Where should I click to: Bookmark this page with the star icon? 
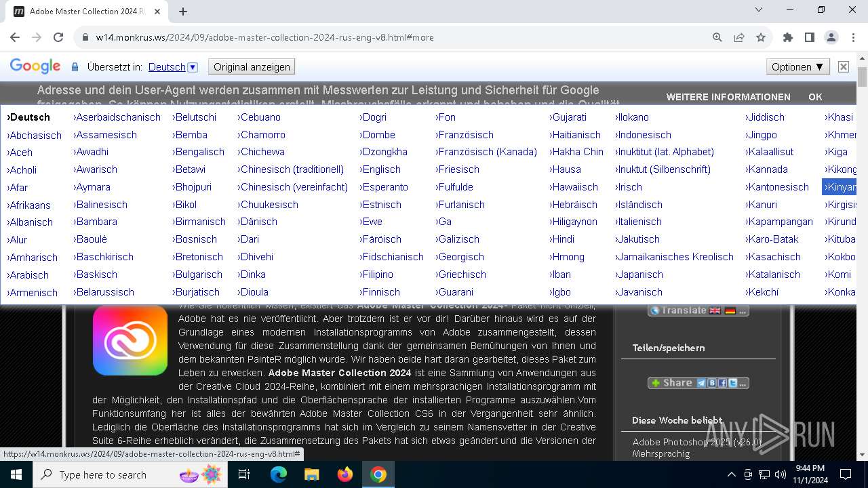pos(761,38)
